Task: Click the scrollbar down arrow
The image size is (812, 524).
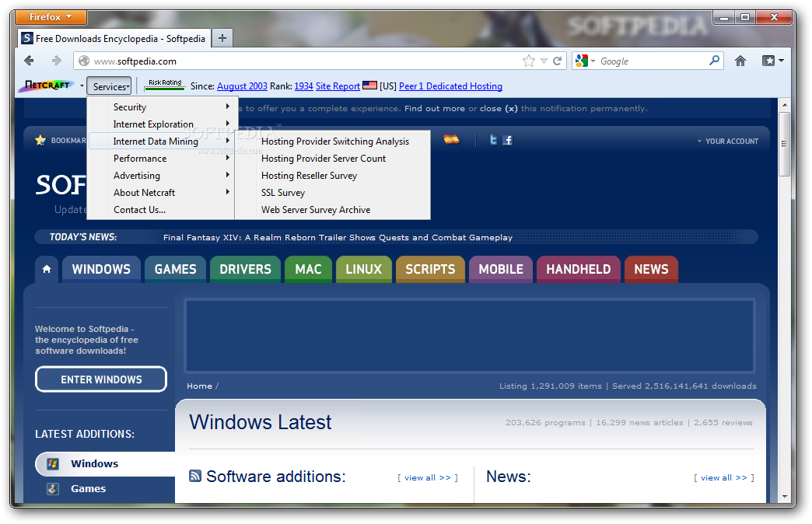Action: (784, 496)
